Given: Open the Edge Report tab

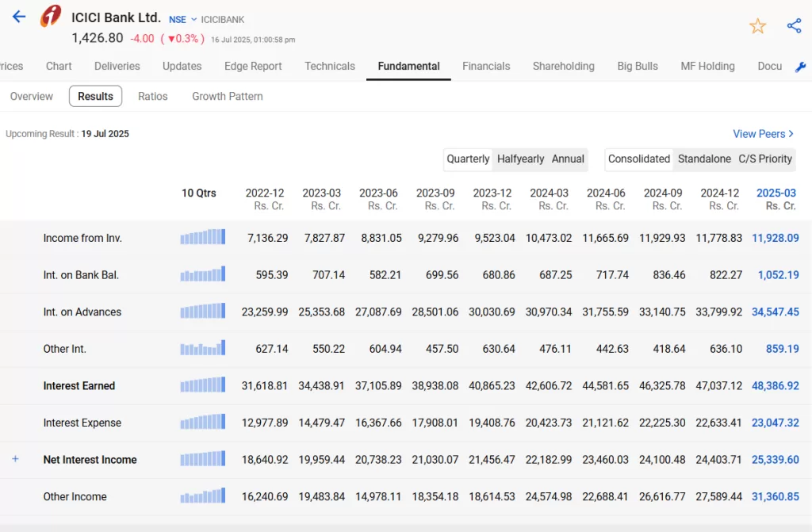Looking at the screenshot, I should click(x=253, y=67).
